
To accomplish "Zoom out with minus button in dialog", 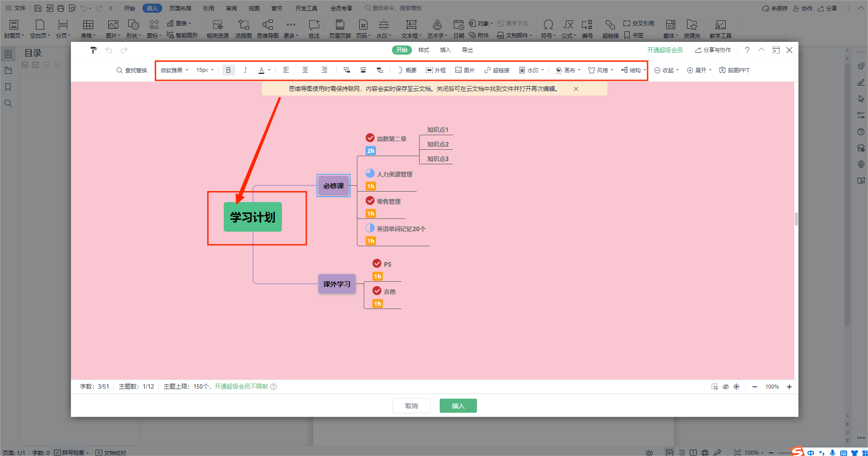I will pyautogui.click(x=755, y=387).
